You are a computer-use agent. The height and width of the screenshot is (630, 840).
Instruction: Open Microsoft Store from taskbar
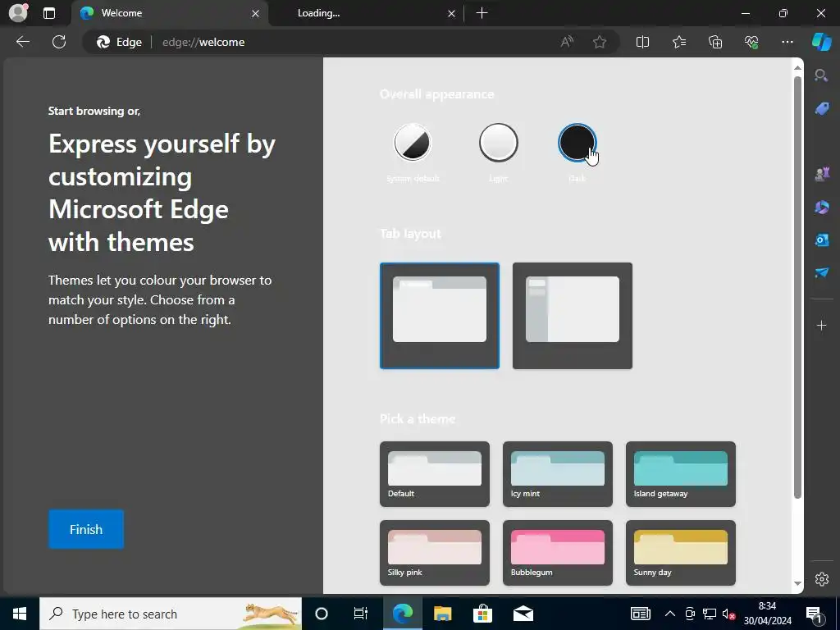click(x=482, y=614)
